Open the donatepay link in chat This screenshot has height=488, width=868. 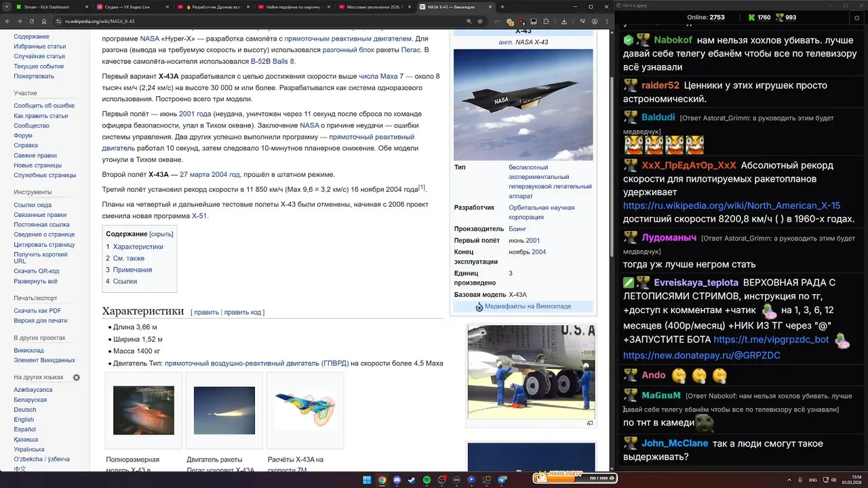tap(702, 355)
